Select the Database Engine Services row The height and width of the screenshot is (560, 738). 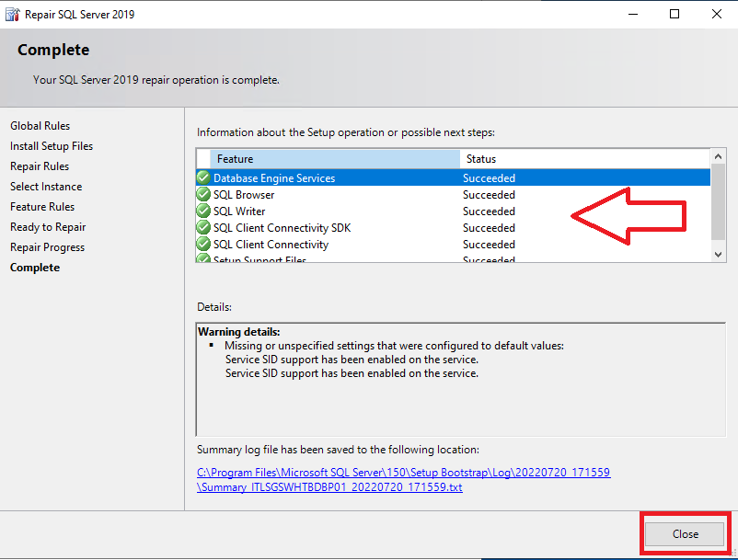point(454,177)
